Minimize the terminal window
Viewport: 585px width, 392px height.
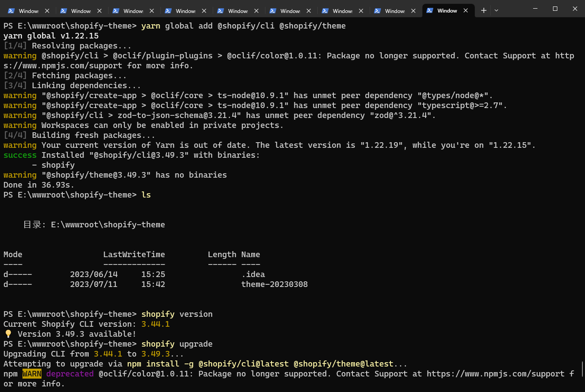pos(535,9)
